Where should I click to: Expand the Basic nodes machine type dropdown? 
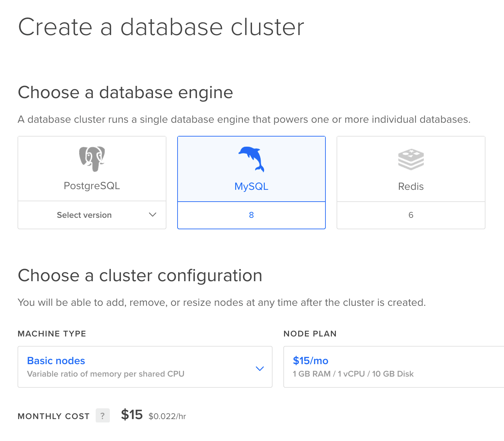(x=145, y=367)
